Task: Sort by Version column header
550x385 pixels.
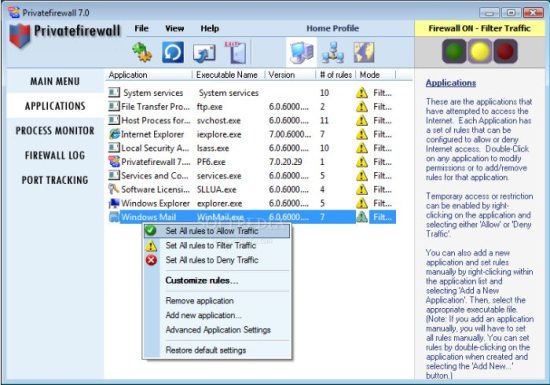Action: point(290,75)
